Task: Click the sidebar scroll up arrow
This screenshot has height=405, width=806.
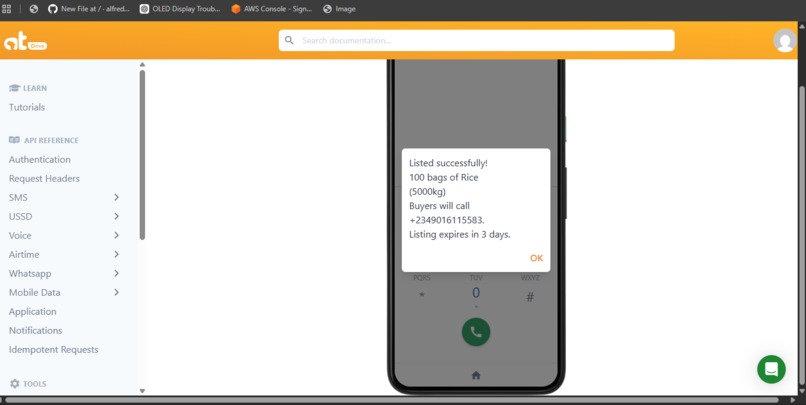Action: [142, 65]
